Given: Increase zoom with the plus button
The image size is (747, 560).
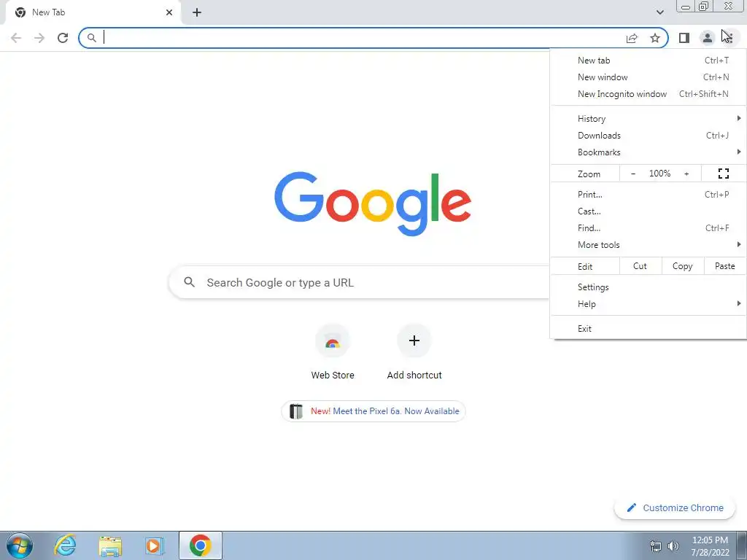Looking at the screenshot, I should click(x=686, y=174).
